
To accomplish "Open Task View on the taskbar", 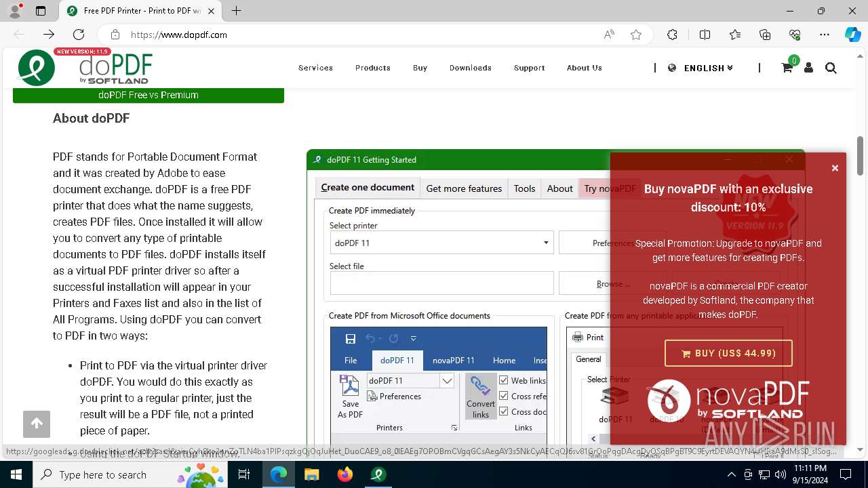I will 244,474.
